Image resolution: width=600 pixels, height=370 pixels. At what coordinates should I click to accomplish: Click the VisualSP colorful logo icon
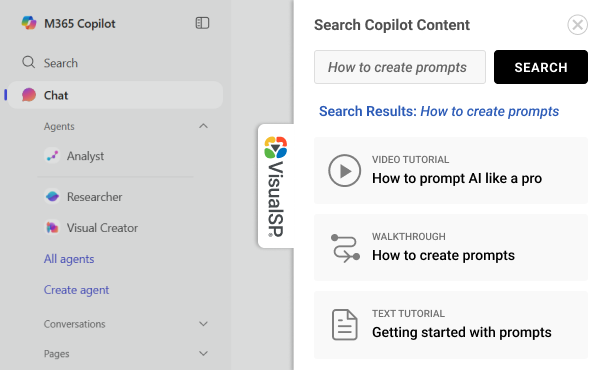click(x=276, y=147)
